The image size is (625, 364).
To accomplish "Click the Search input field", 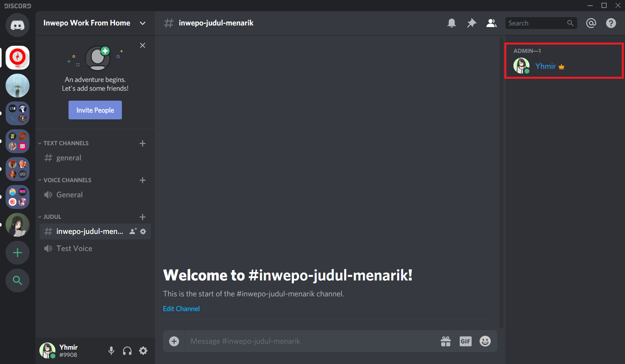I will (x=541, y=23).
